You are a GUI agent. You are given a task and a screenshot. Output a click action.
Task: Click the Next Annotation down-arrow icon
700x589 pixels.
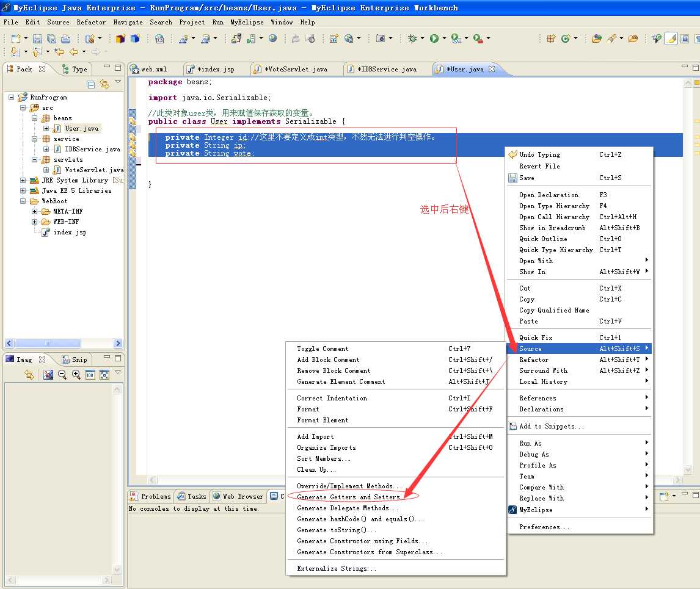pos(15,52)
